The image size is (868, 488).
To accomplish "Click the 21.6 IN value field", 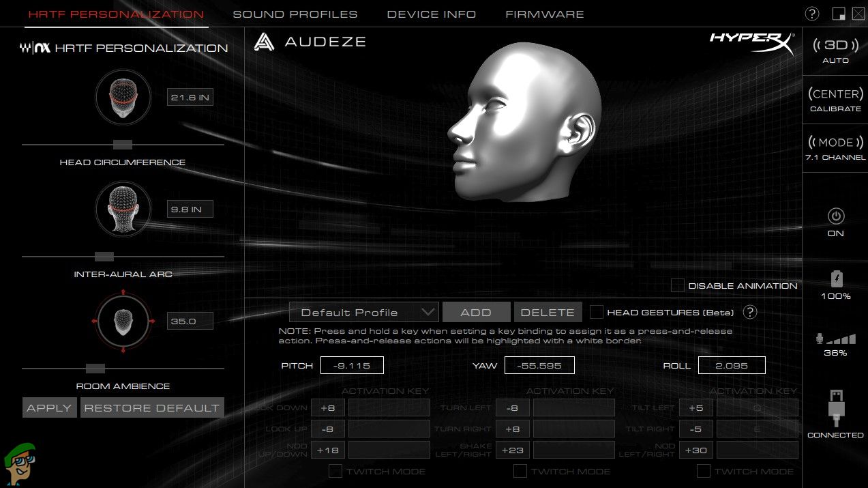I will point(190,98).
